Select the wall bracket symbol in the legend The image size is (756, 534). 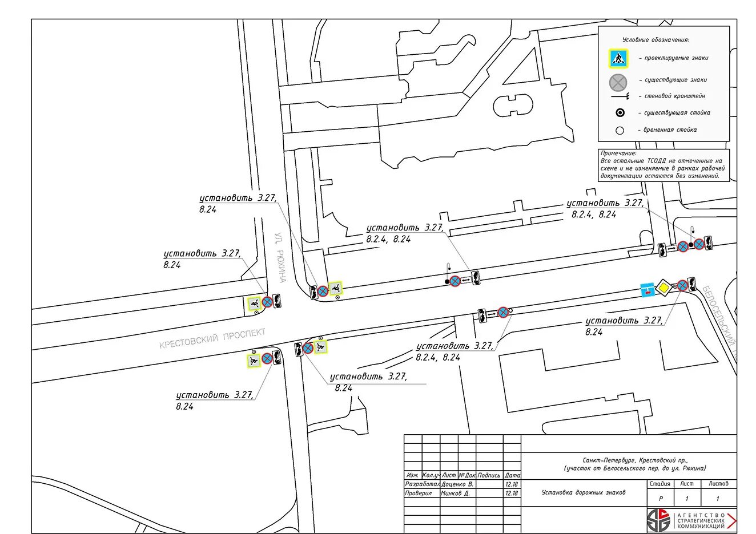[619, 96]
